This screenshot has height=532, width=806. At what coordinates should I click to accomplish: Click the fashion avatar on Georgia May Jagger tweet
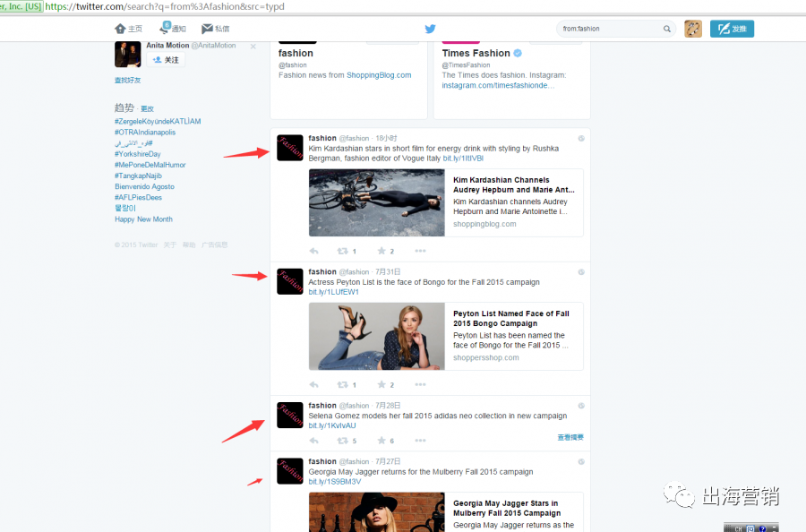click(x=290, y=471)
